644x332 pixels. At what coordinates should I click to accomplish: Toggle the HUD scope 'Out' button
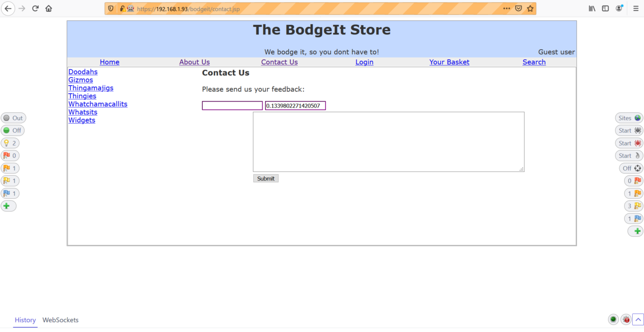[x=13, y=118]
